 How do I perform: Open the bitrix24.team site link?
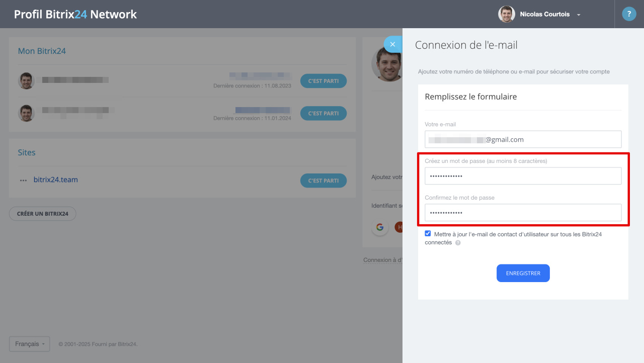56,179
